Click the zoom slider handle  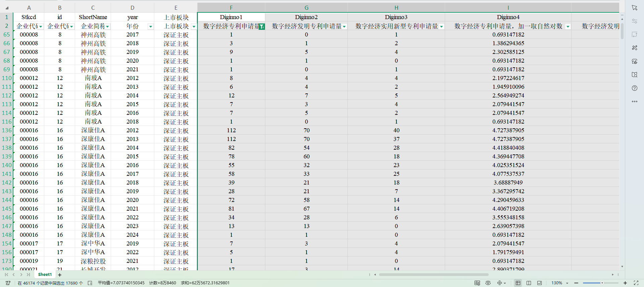602,283
